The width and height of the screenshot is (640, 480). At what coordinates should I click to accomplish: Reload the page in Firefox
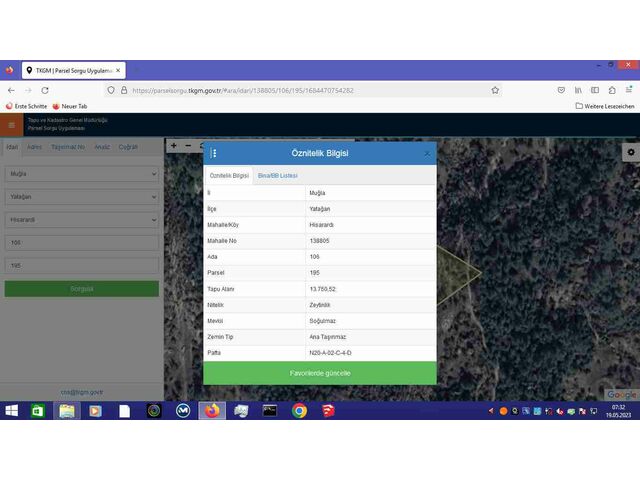coord(45,90)
